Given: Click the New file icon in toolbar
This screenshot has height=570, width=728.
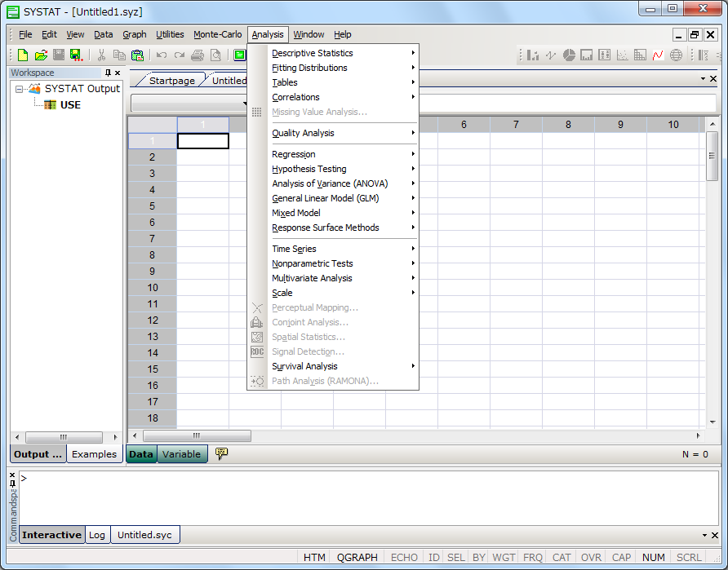Looking at the screenshot, I should point(23,55).
